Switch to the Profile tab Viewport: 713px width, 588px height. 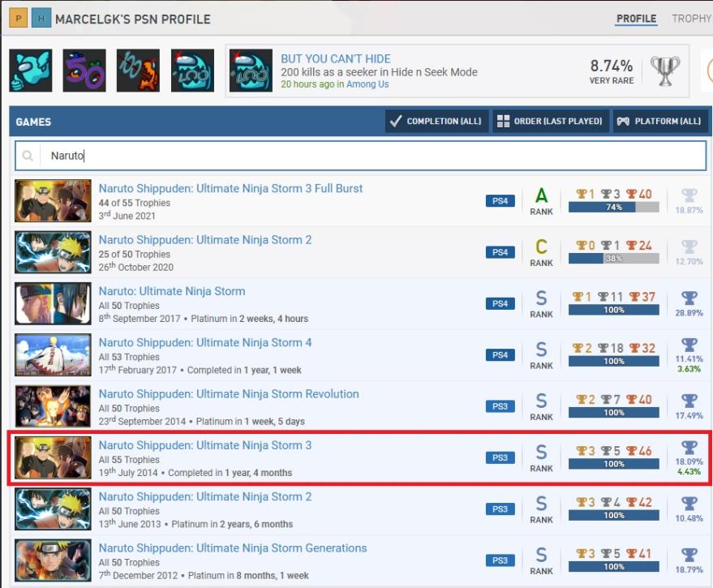tap(636, 19)
